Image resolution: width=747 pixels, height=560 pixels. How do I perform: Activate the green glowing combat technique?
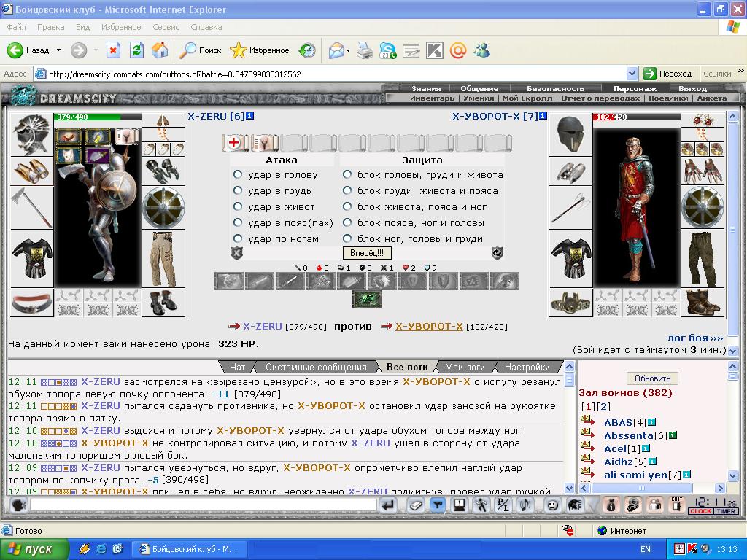(x=367, y=300)
